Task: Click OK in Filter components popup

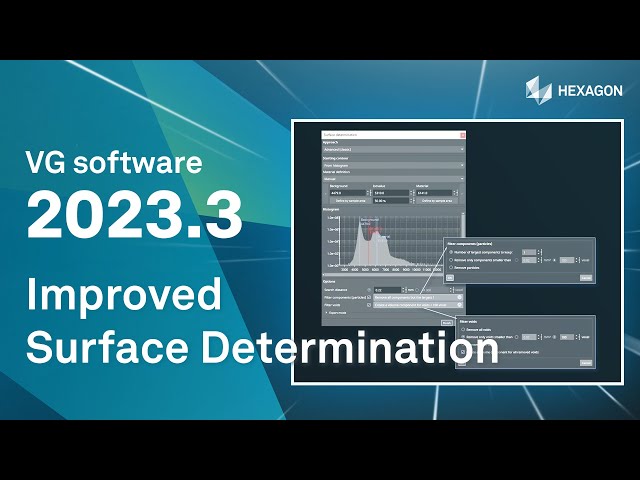Action: [x=450, y=278]
